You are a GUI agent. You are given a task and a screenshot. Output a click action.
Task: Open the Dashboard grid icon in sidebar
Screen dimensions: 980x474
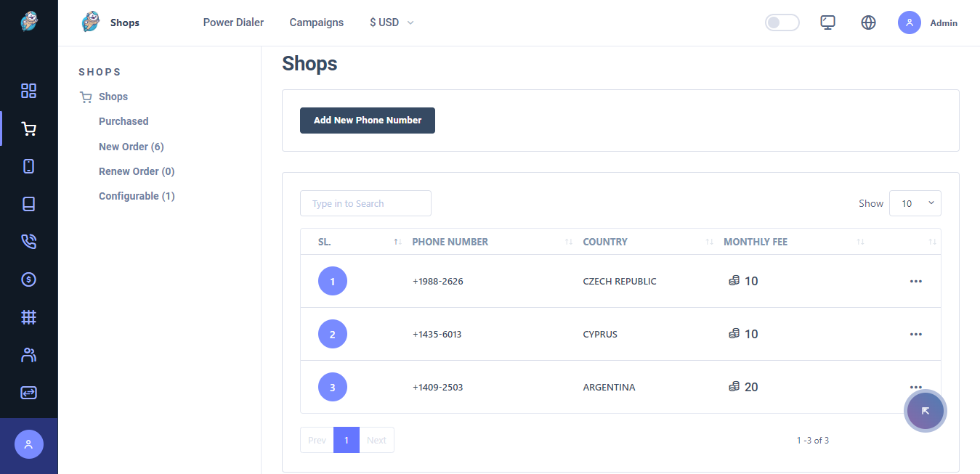point(28,91)
